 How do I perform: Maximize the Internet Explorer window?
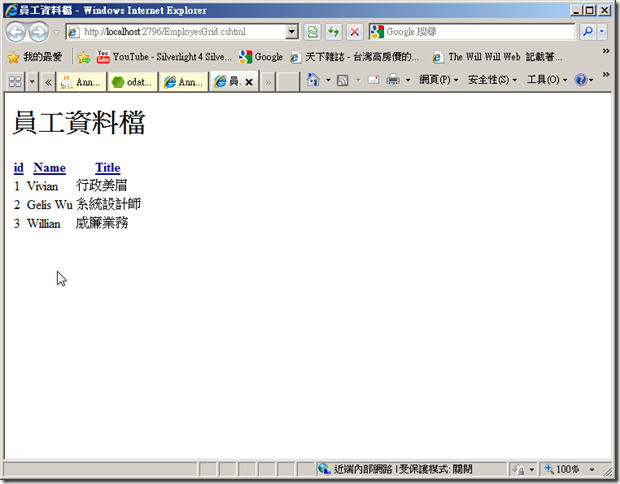(x=590, y=10)
